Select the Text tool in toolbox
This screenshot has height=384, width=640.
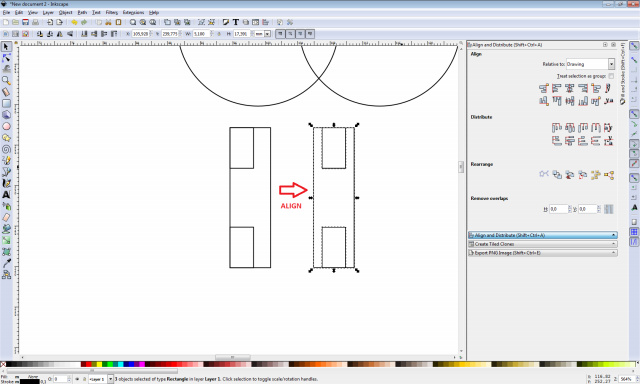[6, 195]
